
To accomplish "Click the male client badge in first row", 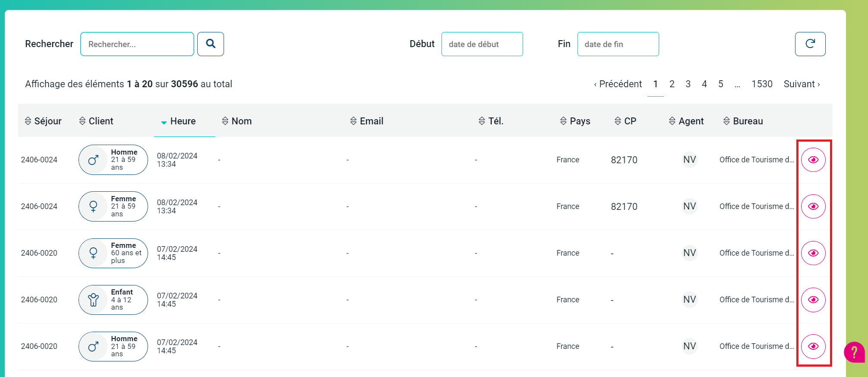I will click(113, 160).
